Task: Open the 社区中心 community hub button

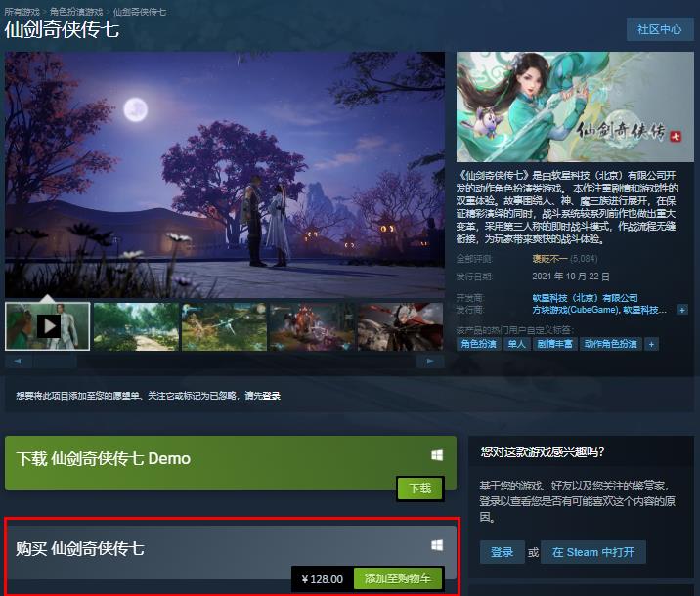Action: tap(659, 29)
